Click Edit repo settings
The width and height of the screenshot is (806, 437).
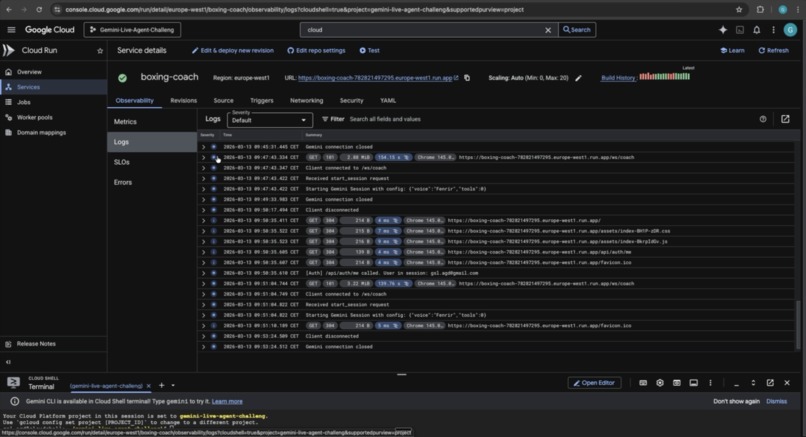316,50
